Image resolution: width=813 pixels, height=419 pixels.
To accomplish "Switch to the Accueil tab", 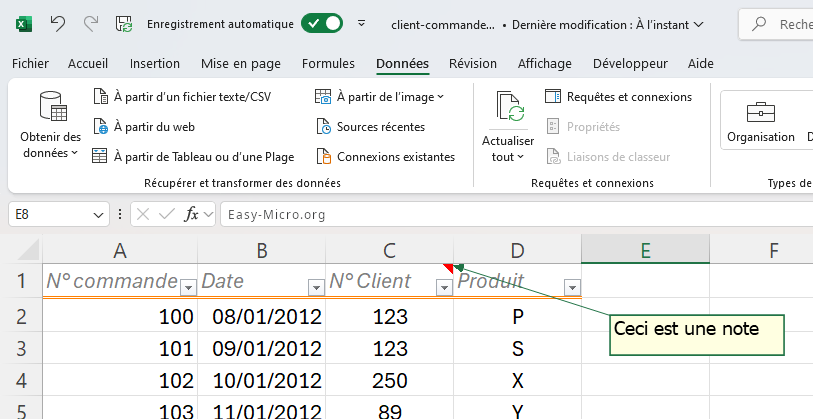I will (x=88, y=64).
